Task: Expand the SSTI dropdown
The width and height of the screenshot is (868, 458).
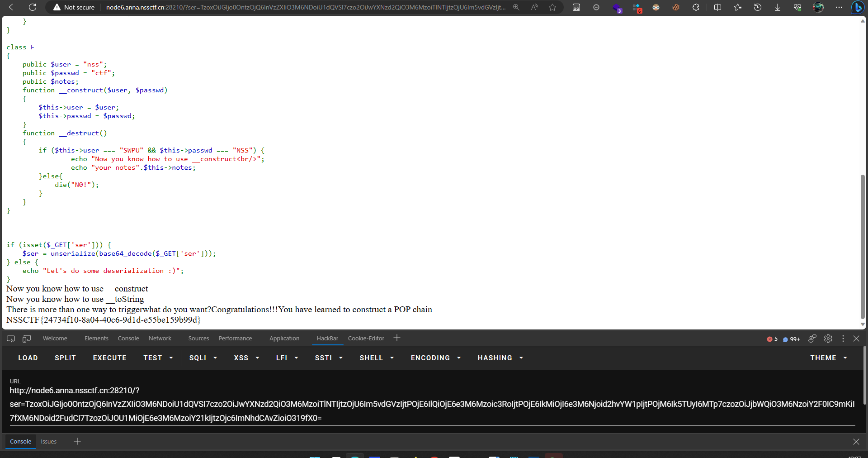Action: point(329,358)
